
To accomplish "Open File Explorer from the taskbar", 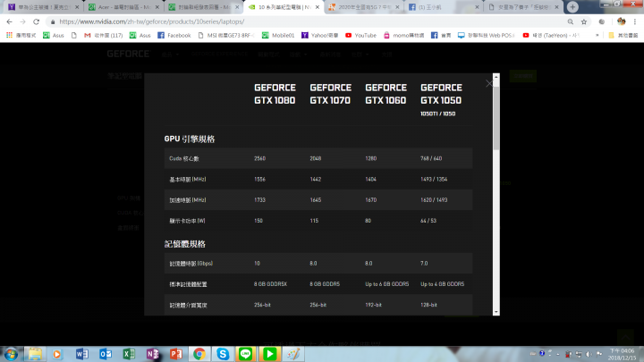I will point(35,354).
